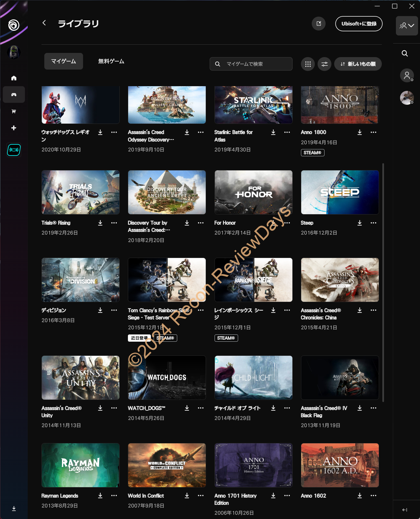Open the downloads icon at sidebar bottom
The width and height of the screenshot is (420, 519).
point(14,508)
